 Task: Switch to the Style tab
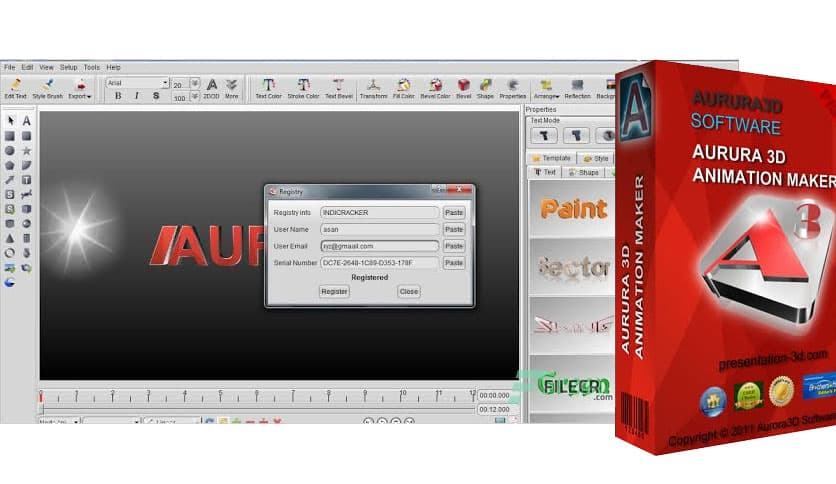596,158
